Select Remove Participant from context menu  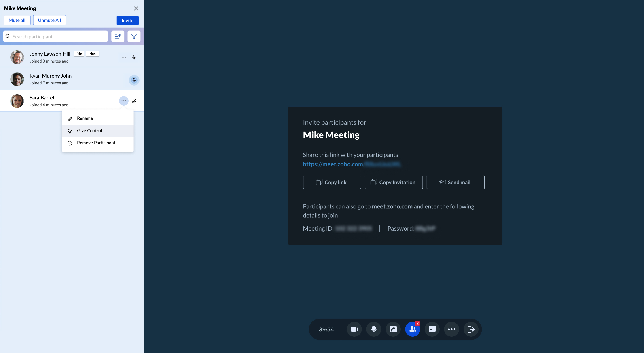click(x=96, y=143)
